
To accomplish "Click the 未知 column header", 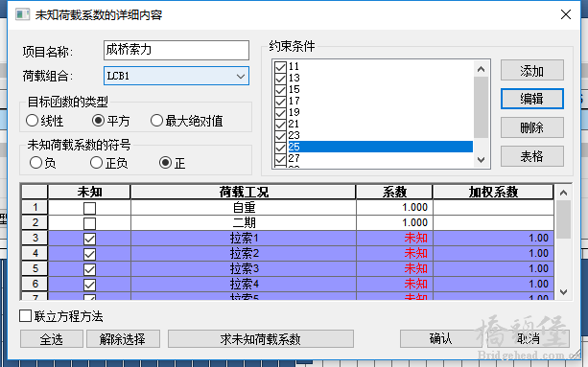I will 89,192.
